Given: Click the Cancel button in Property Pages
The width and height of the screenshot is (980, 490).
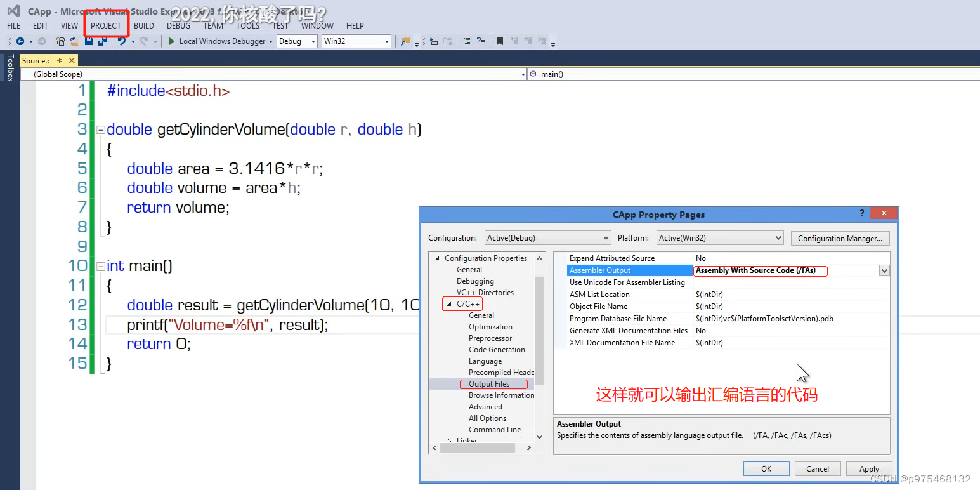Looking at the screenshot, I should click(818, 468).
